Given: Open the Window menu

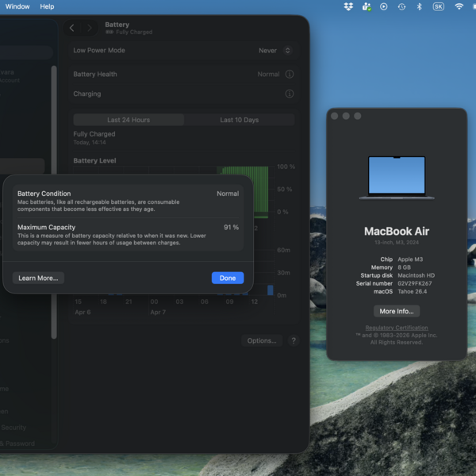Looking at the screenshot, I should click(17, 6).
